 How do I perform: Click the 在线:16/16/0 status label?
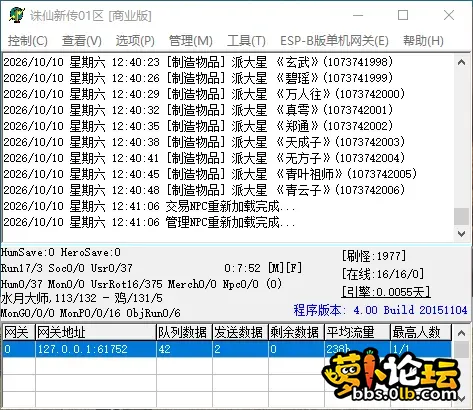383,274
